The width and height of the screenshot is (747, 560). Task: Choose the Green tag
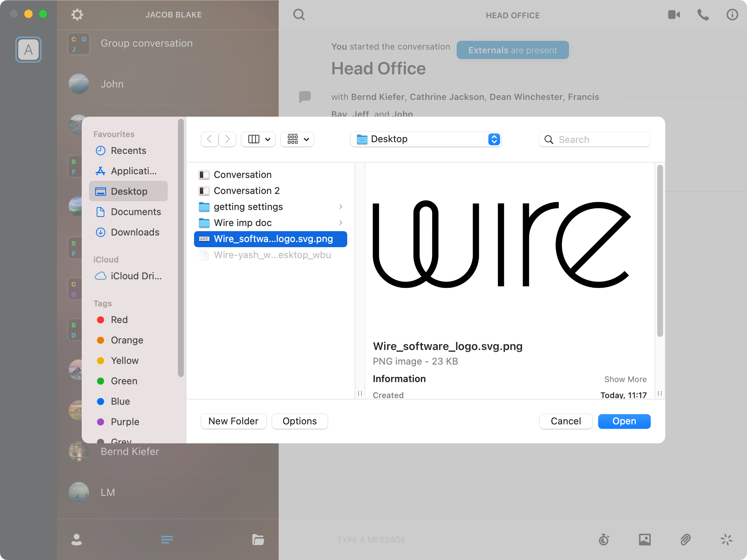point(128,381)
